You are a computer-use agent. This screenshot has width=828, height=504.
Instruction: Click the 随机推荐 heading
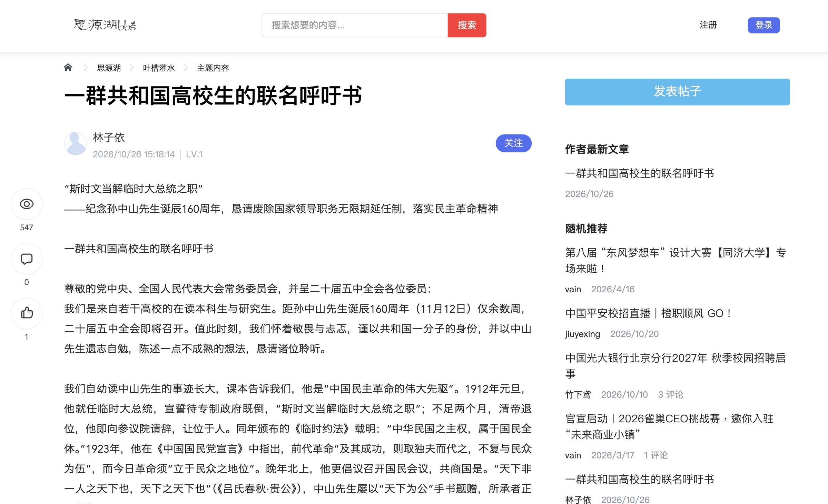pos(586,228)
